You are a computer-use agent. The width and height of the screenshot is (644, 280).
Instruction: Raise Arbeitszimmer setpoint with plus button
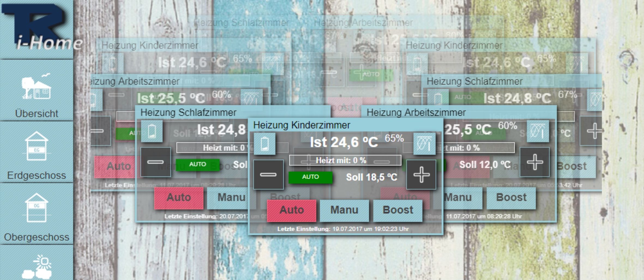click(x=535, y=162)
